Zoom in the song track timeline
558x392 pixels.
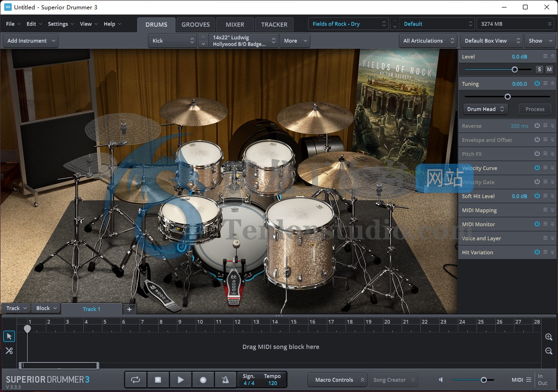coord(549,337)
